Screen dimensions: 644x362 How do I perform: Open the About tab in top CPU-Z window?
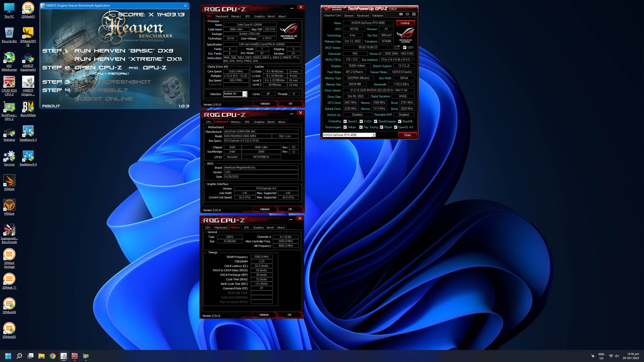[x=282, y=16]
